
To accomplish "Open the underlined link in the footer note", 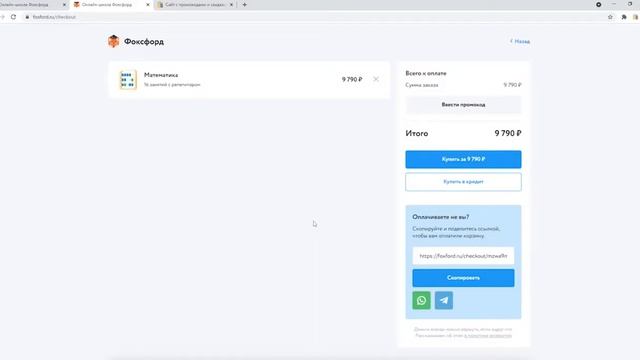I will tap(488, 336).
